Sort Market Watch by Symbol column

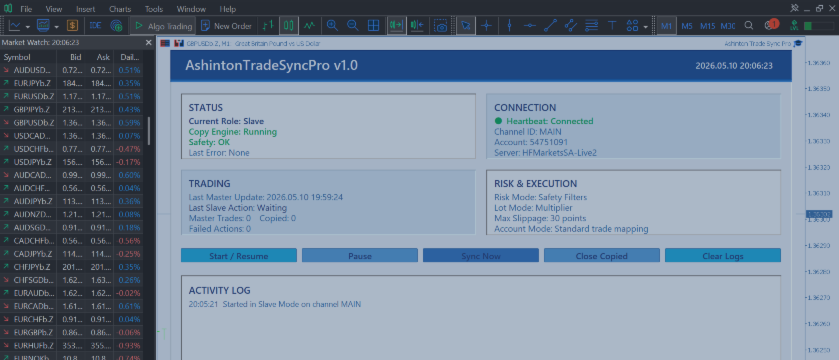(17, 57)
